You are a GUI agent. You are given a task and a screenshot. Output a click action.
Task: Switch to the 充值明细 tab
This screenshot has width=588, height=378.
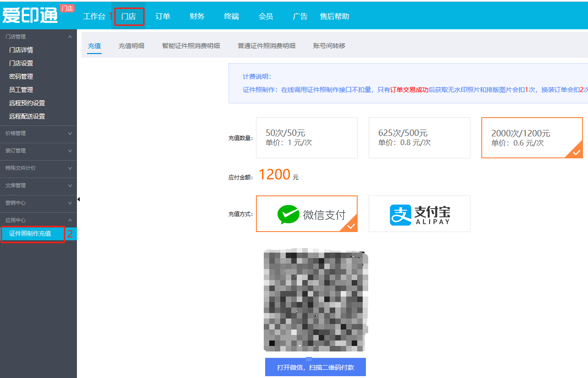click(x=131, y=46)
